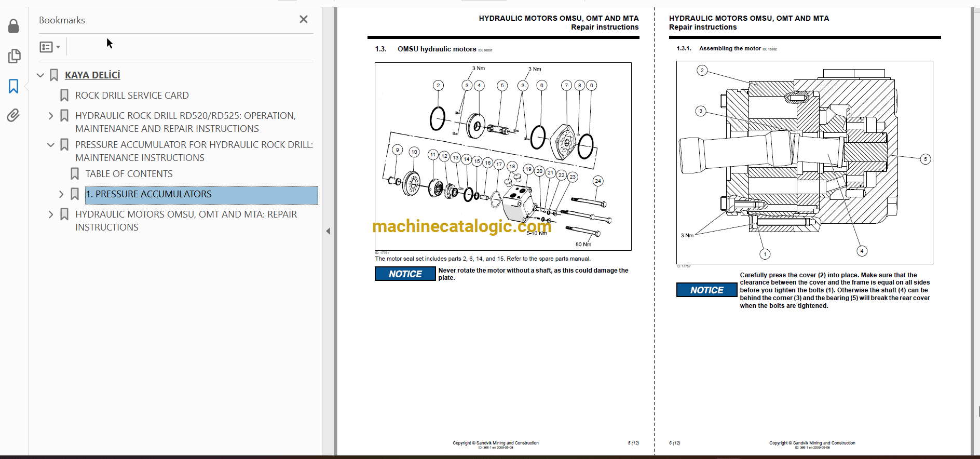Click the OMSU exploded parts diagram
Image resolution: width=980 pixels, height=459 pixels.
502,156
